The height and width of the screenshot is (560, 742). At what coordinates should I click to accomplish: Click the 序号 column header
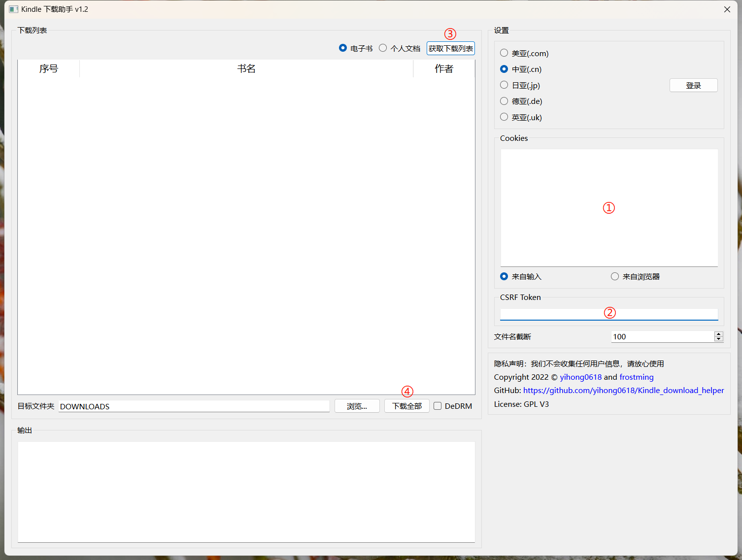point(49,68)
